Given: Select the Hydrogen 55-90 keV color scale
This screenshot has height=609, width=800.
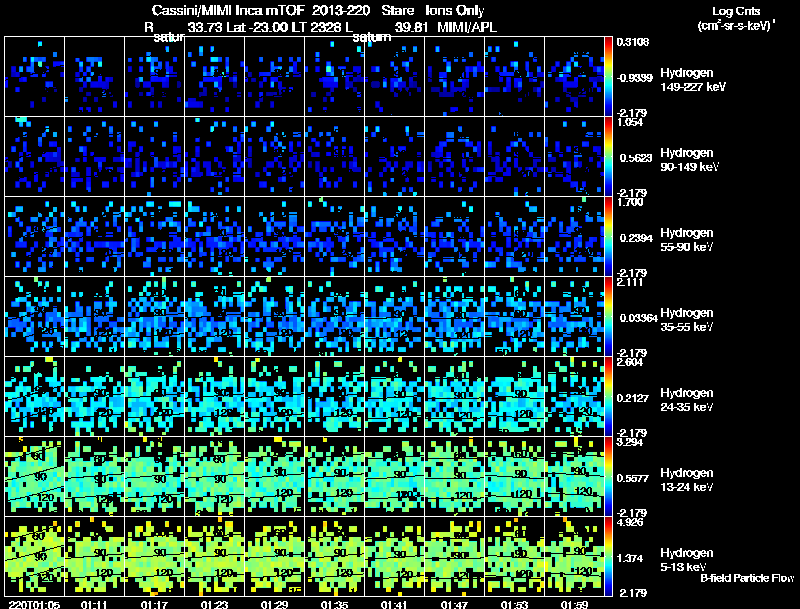Looking at the screenshot, I should click(x=609, y=236).
